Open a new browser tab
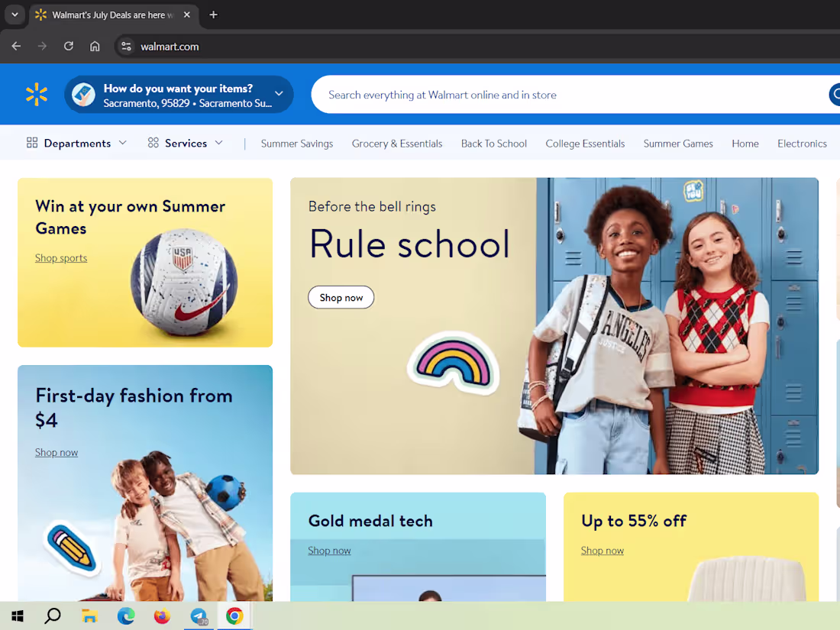840x630 pixels. (x=213, y=15)
